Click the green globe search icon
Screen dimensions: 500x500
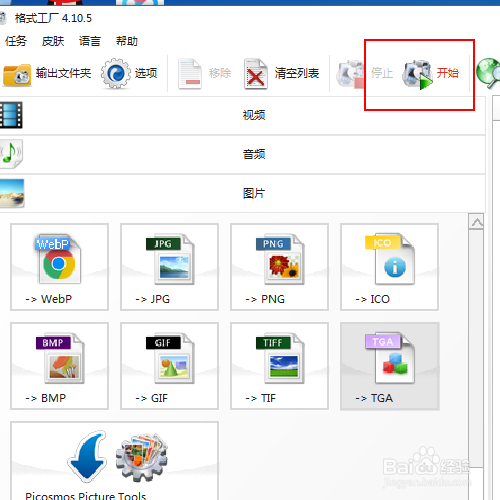[488, 73]
